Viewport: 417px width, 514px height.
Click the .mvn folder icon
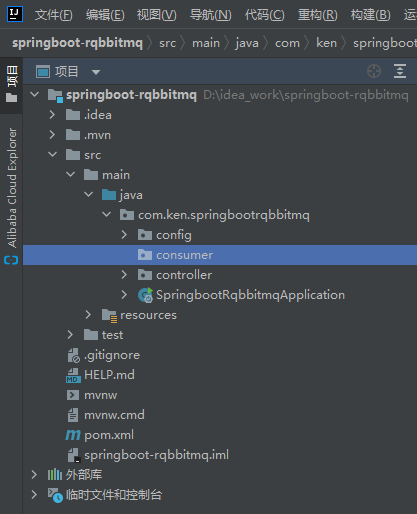point(73,135)
